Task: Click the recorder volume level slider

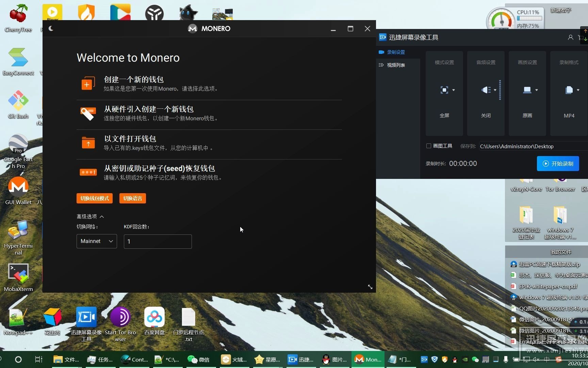Action: (x=500, y=90)
